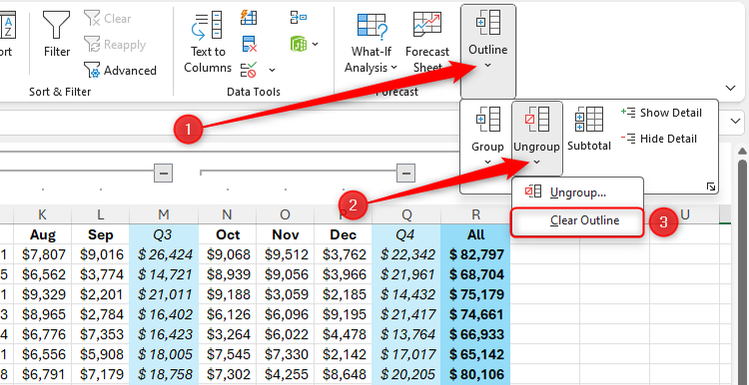This screenshot has height=385, width=749.
Task: Click the Aug header cell
Action: point(43,235)
